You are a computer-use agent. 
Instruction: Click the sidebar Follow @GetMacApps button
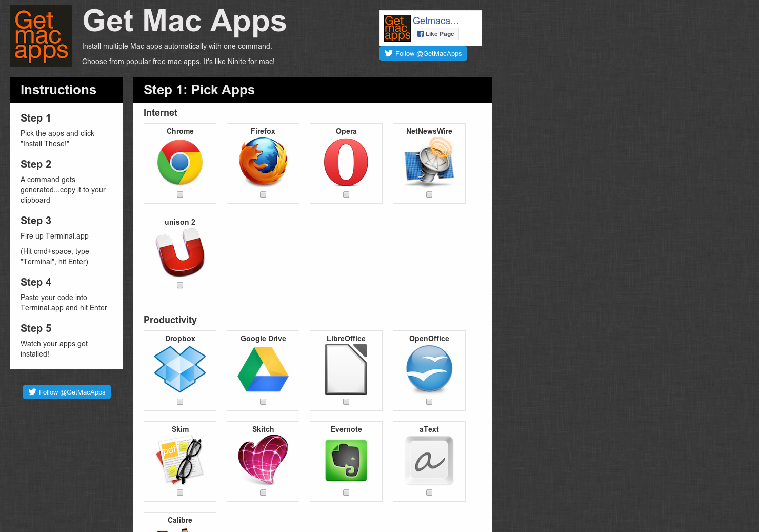point(67,392)
